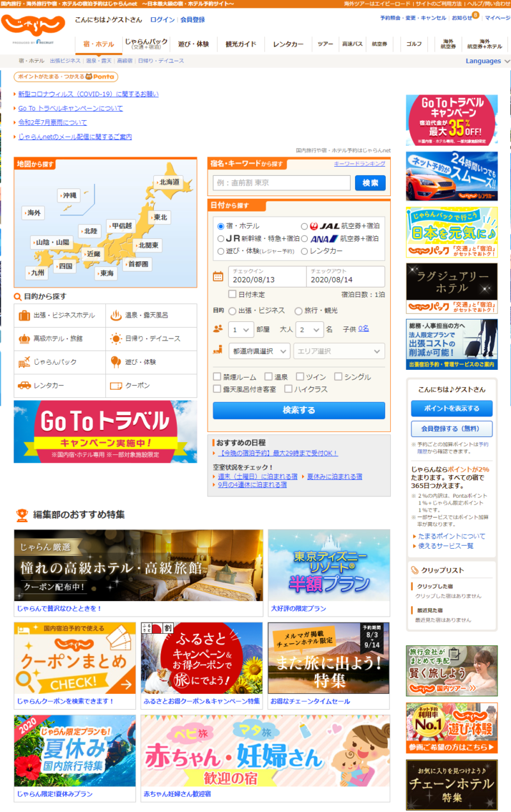Image resolution: width=511 pixels, height=812 pixels.
Task: Click the 会員登録する（無料） button
Action: [452, 429]
